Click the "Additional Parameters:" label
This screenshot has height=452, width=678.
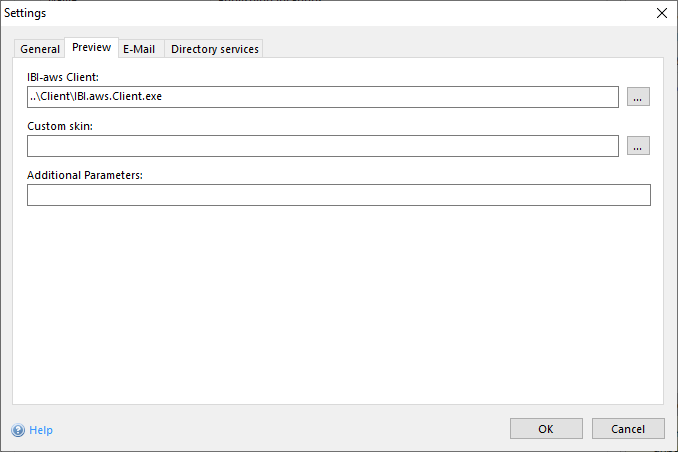[85, 175]
